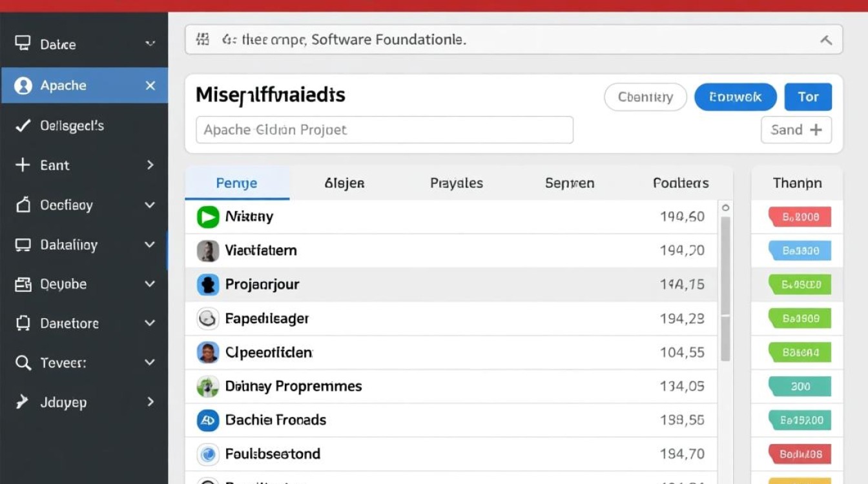Click the monitor icon next to Datce
The height and width of the screenshot is (484, 868).
[23, 44]
